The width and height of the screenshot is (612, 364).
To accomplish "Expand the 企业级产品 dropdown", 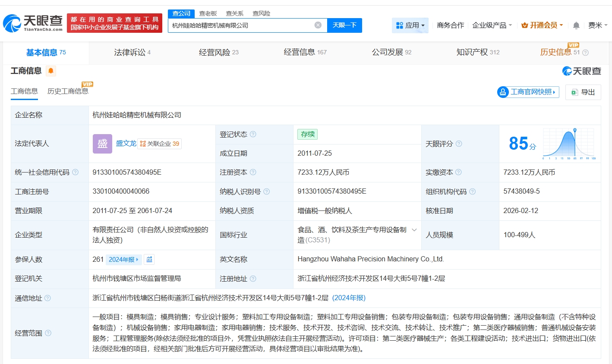I will pos(492,25).
